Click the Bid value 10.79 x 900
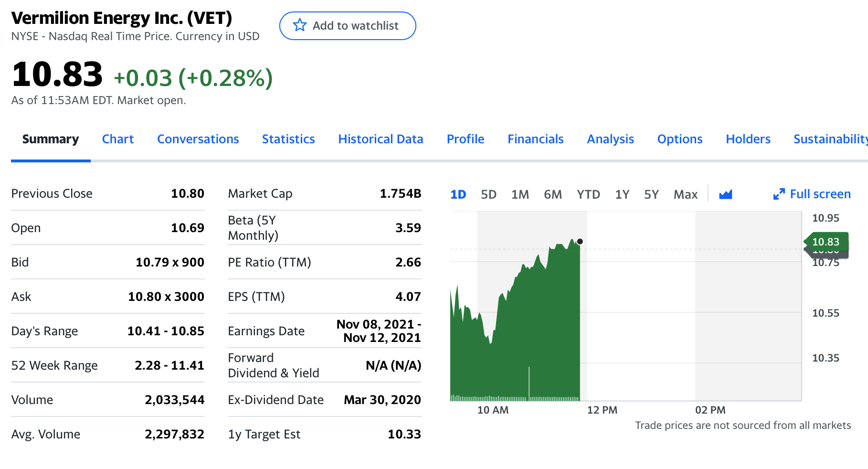The width and height of the screenshot is (868, 469). [x=170, y=262]
